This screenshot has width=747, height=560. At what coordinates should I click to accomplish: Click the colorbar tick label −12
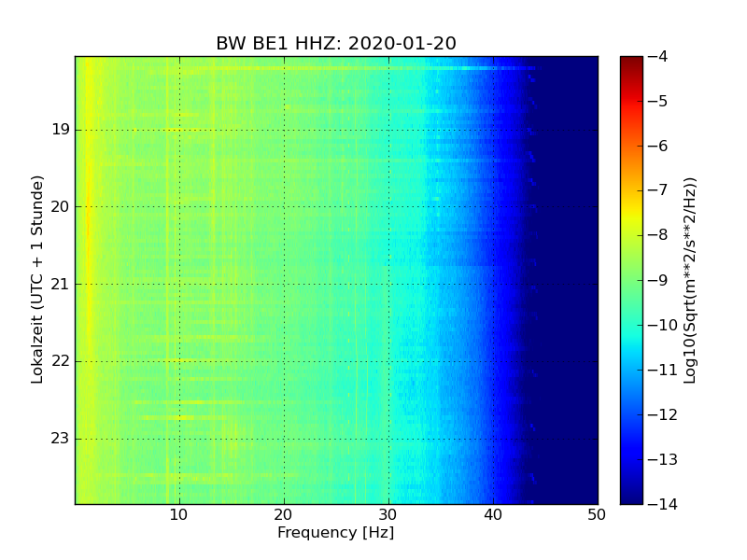click(x=663, y=414)
